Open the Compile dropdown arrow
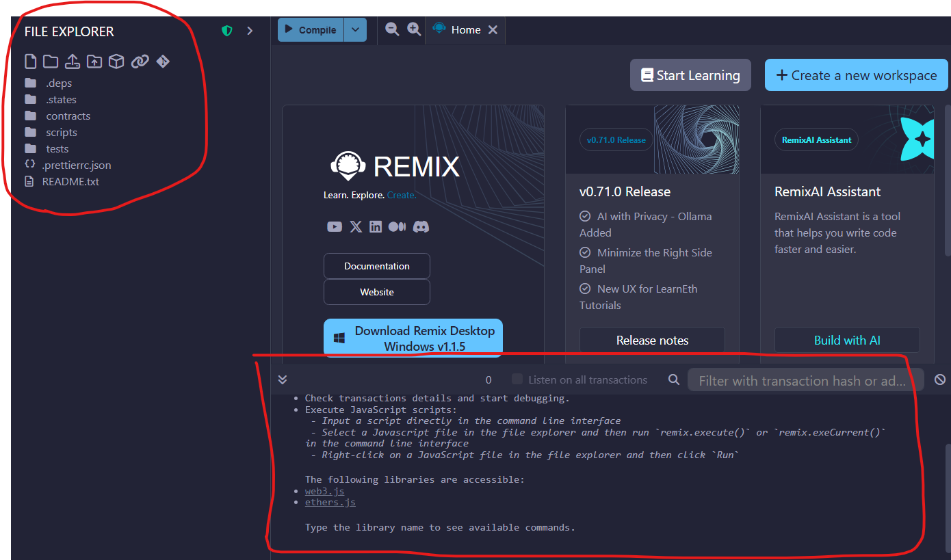The width and height of the screenshot is (951, 560). [355, 30]
